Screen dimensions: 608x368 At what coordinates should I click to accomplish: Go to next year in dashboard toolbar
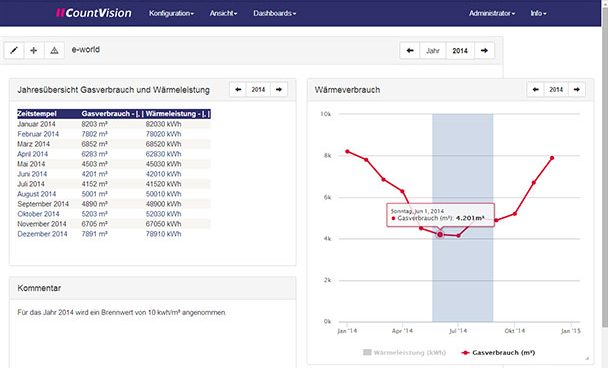coord(484,50)
